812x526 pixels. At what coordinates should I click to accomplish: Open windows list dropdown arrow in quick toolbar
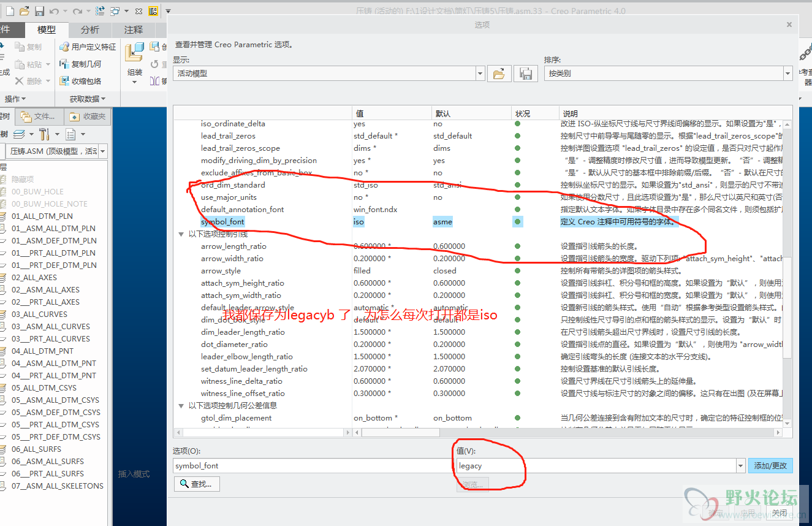(x=126, y=11)
